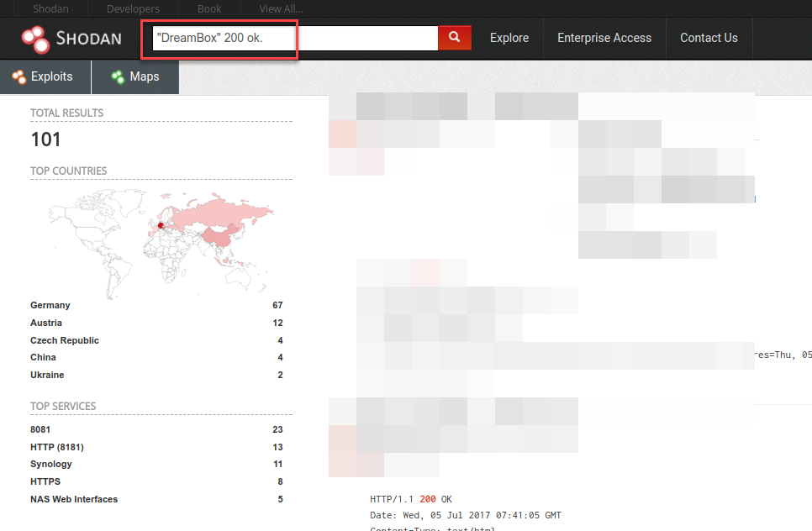Filter results by Czech Republic
The height and width of the screenshot is (531, 812).
click(x=65, y=340)
